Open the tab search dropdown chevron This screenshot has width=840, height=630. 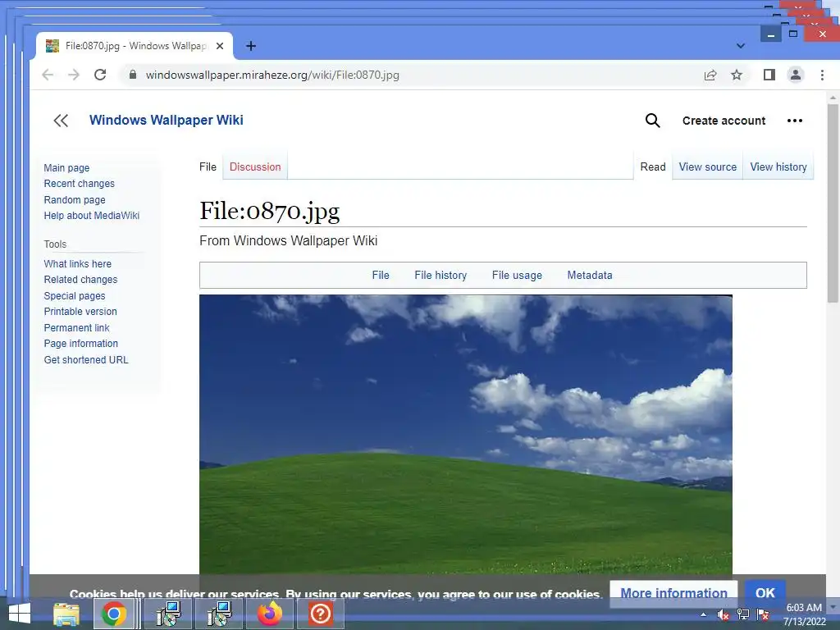pos(741,46)
